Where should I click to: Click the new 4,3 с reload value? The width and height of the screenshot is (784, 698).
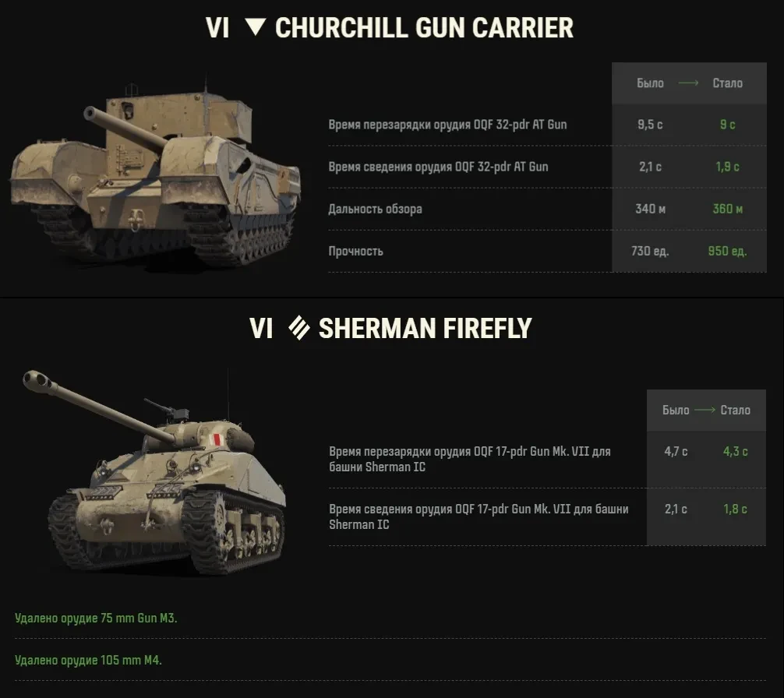[x=735, y=452]
